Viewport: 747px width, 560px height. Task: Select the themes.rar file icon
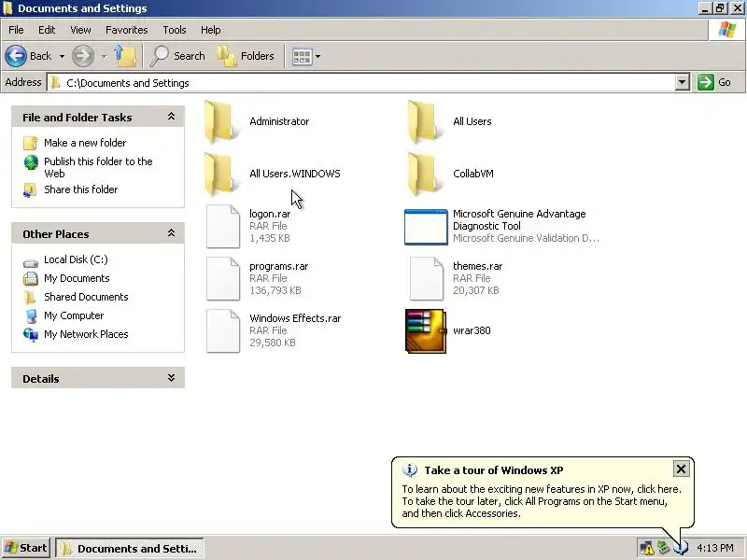427,278
